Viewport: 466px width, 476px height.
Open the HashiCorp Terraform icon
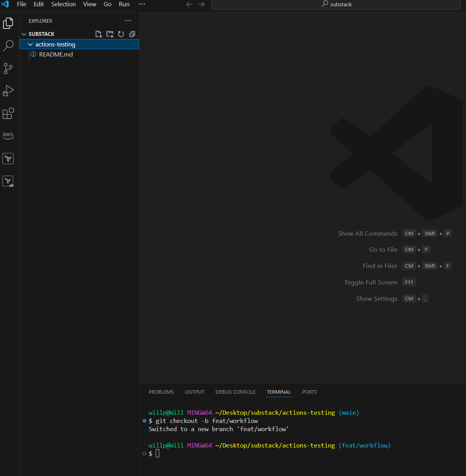pyautogui.click(x=8, y=158)
